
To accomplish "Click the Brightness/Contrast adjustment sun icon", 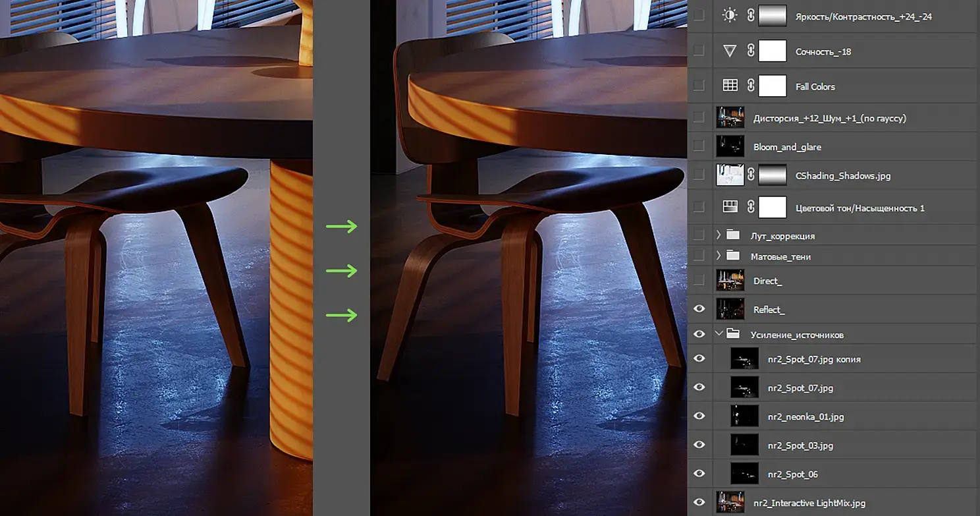I will [729, 16].
